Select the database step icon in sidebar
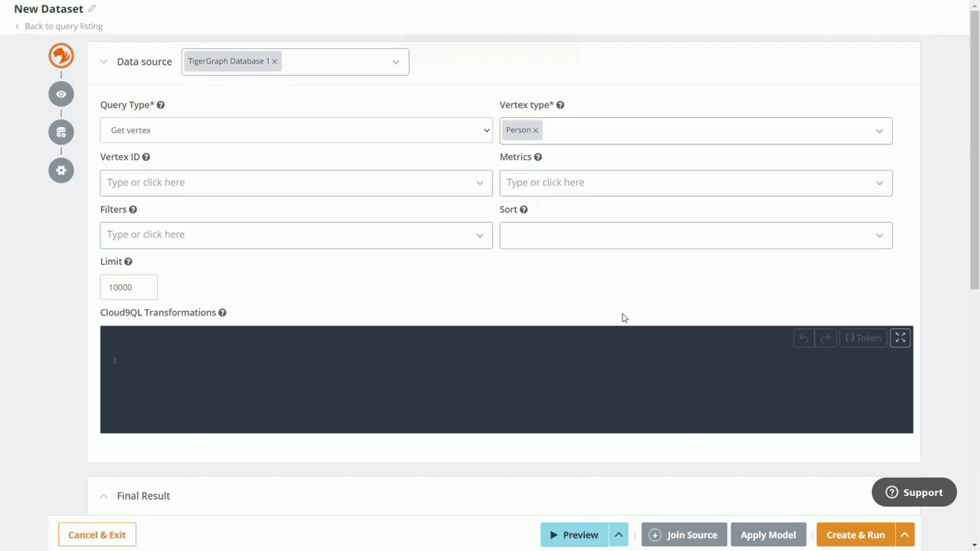The width and height of the screenshot is (980, 551). point(61,132)
